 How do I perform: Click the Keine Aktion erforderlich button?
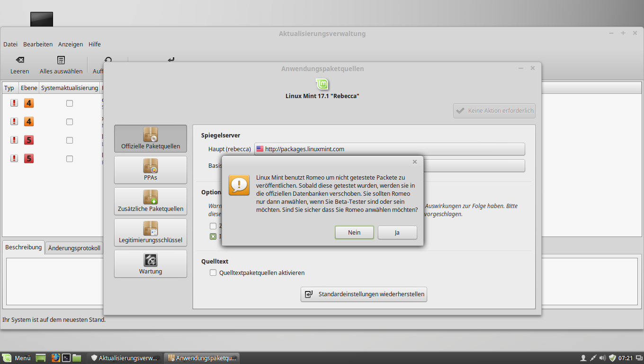[x=494, y=110]
